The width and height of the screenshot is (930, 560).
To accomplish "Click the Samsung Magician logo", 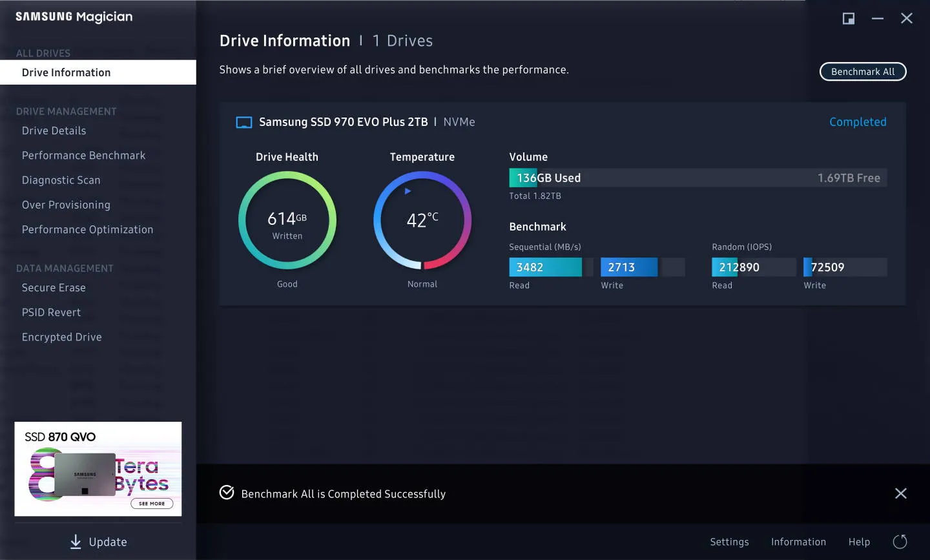I will [x=73, y=17].
